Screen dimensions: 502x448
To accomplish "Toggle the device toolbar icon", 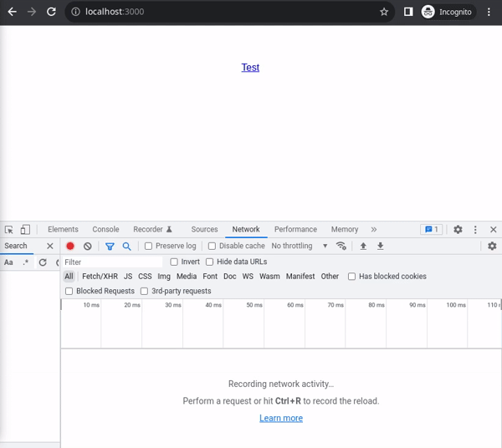I will pyautogui.click(x=25, y=230).
